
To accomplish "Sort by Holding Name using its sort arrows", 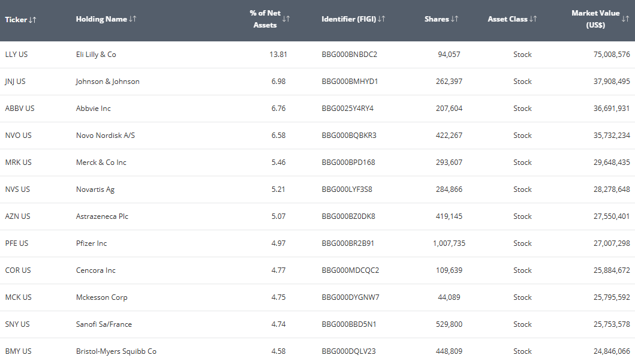I will tap(133, 19).
